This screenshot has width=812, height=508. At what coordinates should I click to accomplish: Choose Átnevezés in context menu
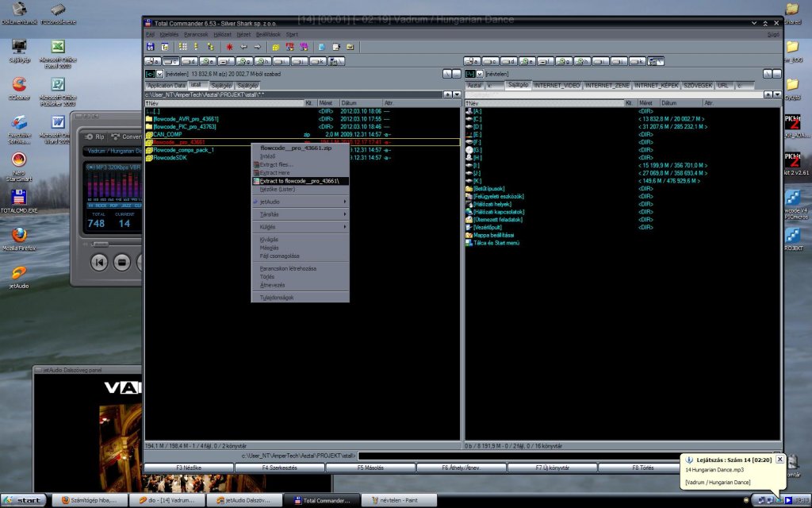point(300,285)
